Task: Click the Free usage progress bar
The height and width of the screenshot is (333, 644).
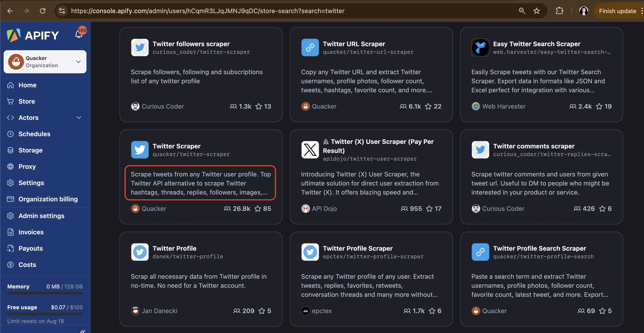Action: coord(45,314)
